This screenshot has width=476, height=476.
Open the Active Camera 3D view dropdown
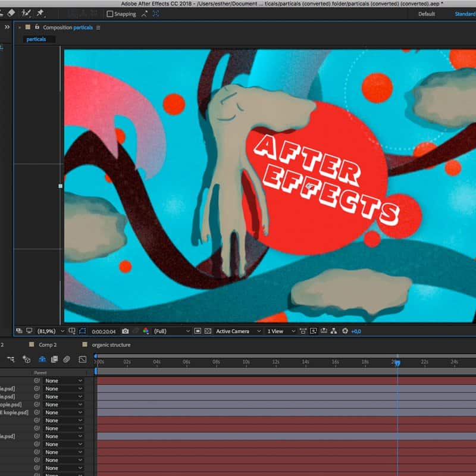pos(239,331)
